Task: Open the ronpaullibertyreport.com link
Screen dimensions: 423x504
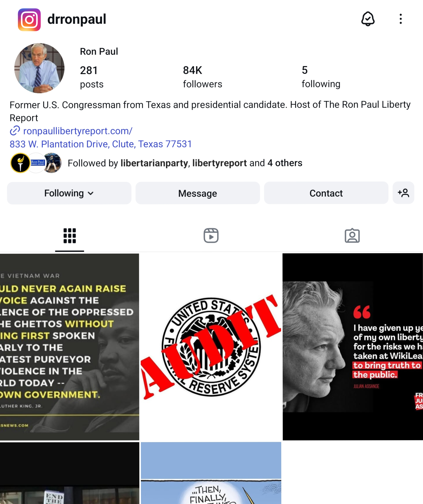Action: coord(78,131)
